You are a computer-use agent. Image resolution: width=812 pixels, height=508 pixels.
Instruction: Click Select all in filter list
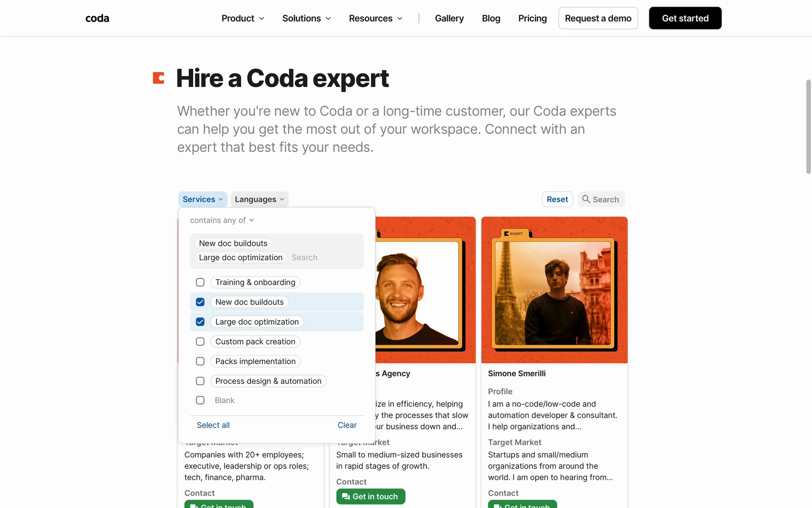click(x=213, y=425)
